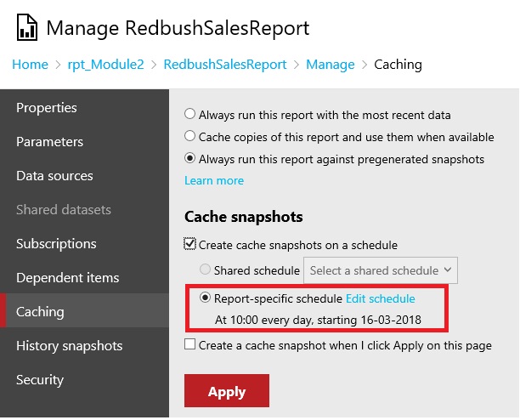Choose Cache copies of this report option

click(x=190, y=137)
